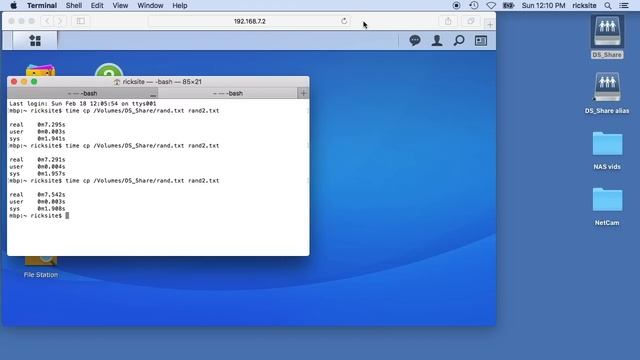Open DSM search
Viewport: 640px width, 360px height.
point(459,40)
